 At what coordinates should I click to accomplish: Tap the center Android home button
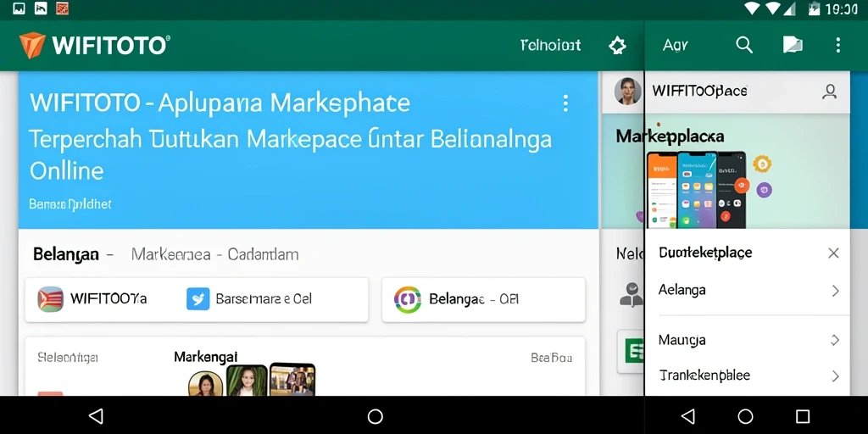[x=376, y=415]
